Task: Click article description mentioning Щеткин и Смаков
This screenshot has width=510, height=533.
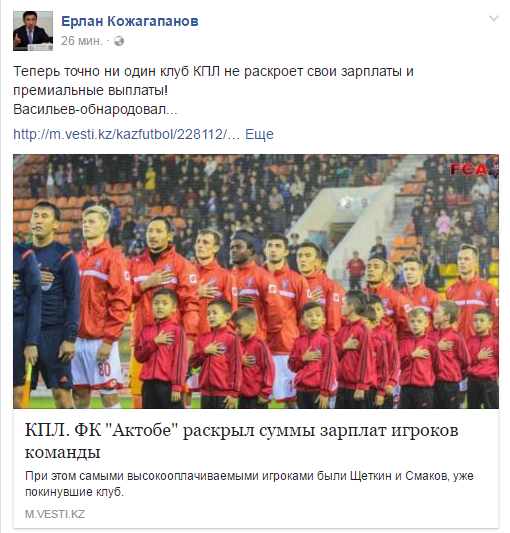Action: 249,484
